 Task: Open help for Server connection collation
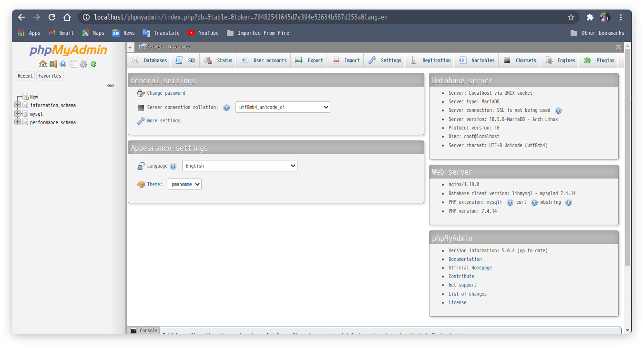[x=226, y=108]
